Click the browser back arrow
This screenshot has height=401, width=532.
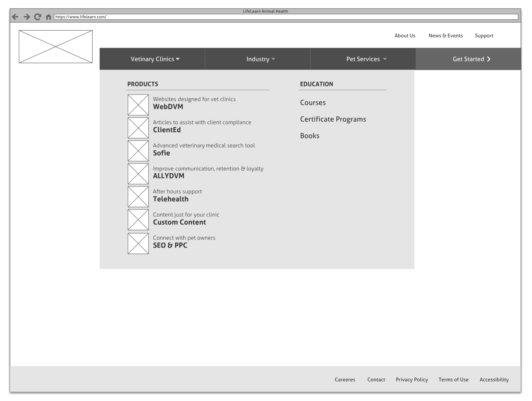[15, 17]
